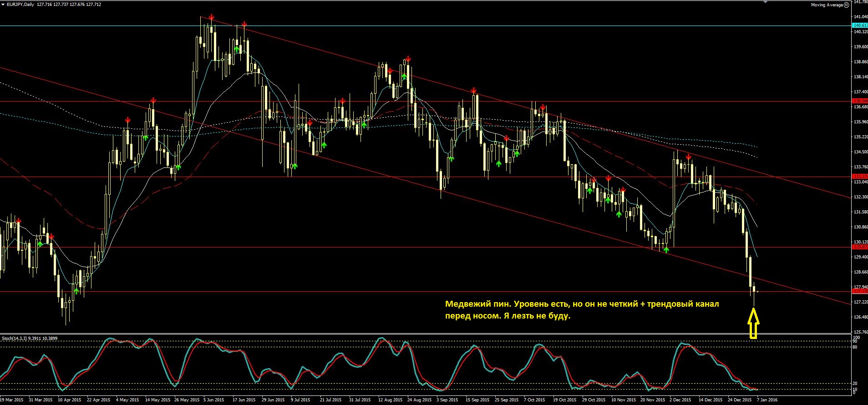Click the 25 Sep 2015 date label
Image resolution: width=868 pixels, height=405 pixels.
coord(507,400)
